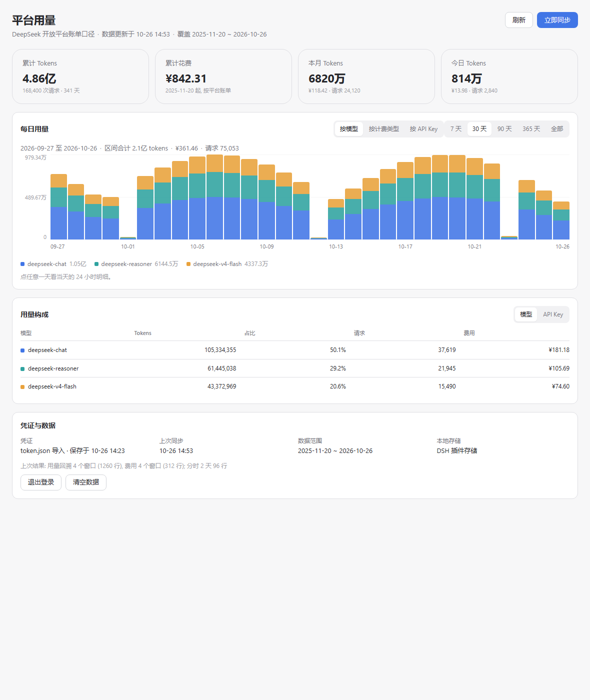
Task: Open the tiny 10-01 daily usage bar
Action: (128, 238)
